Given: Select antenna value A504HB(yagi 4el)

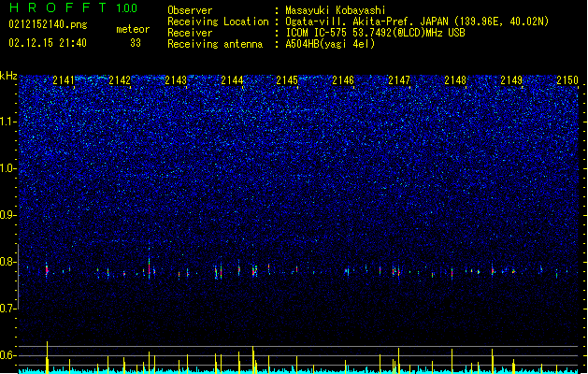Looking at the screenshot, I should (x=330, y=44).
